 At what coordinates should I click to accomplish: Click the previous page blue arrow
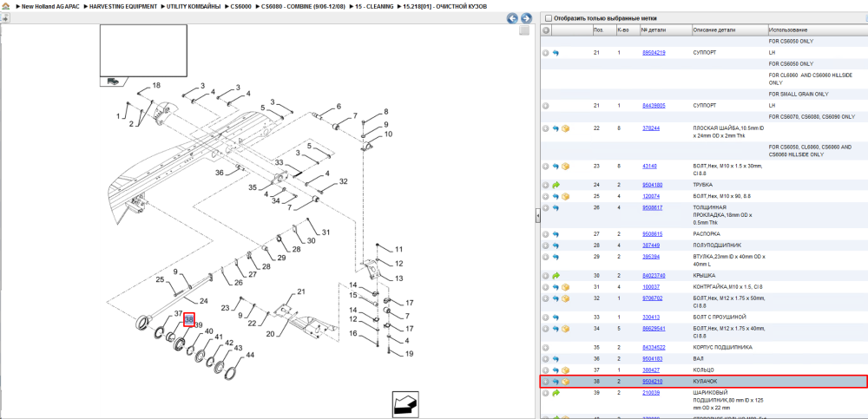[513, 18]
